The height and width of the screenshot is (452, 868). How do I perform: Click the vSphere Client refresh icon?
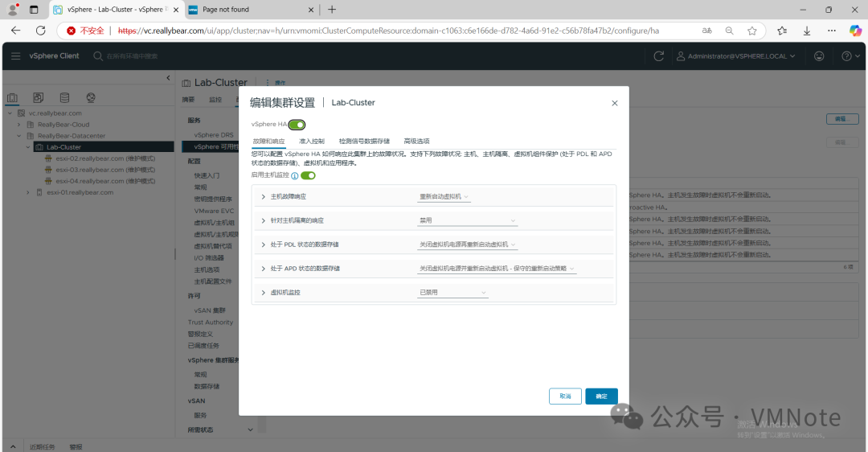pos(659,56)
